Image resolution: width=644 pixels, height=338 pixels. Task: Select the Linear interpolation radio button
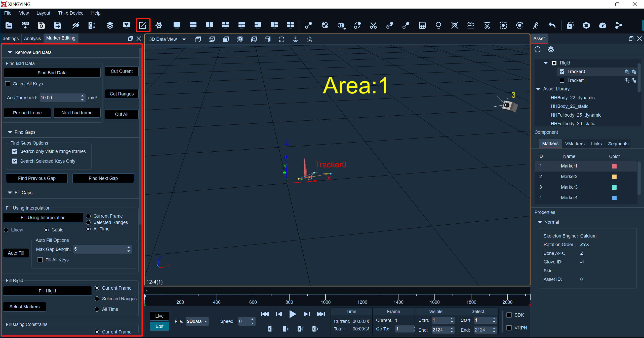click(6, 230)
